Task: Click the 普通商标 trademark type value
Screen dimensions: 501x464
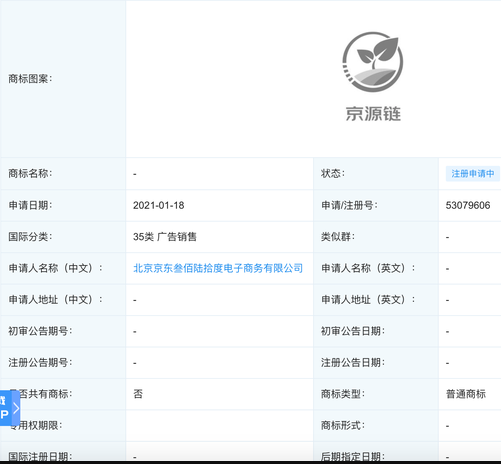Action: (466, 394)
